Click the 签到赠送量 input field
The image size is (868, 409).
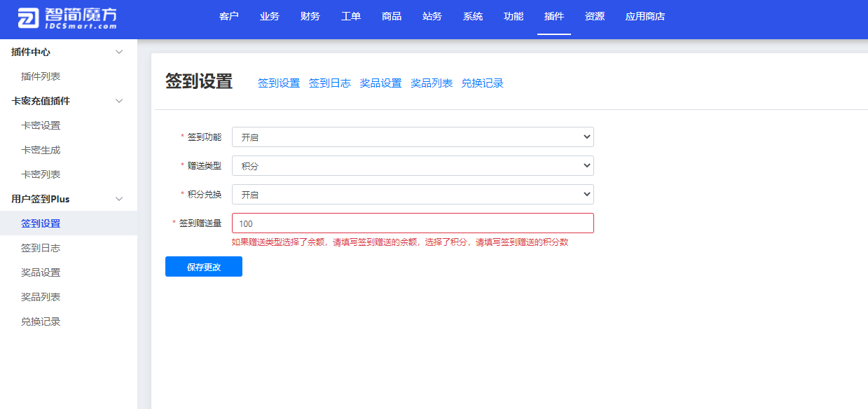[x=413, y=223]
